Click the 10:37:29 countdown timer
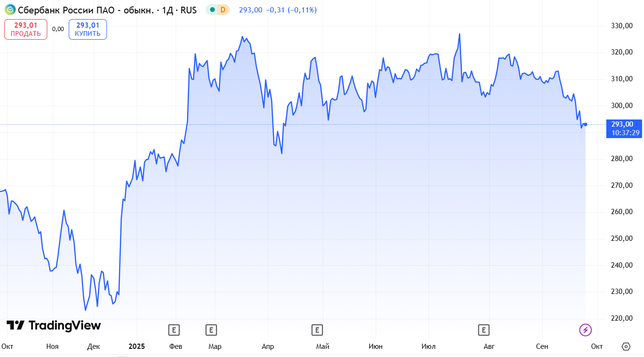Viewport: 644px width, 357px height. (x=626, y=133)
